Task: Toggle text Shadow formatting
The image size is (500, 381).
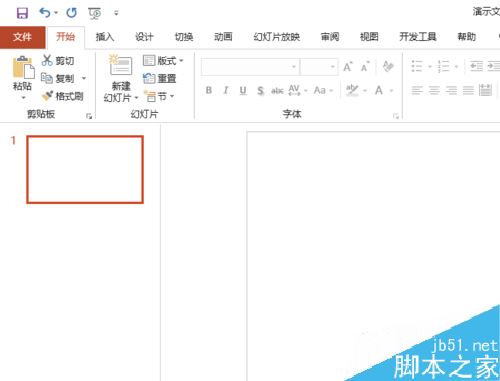Action: [x=260, y=90]
